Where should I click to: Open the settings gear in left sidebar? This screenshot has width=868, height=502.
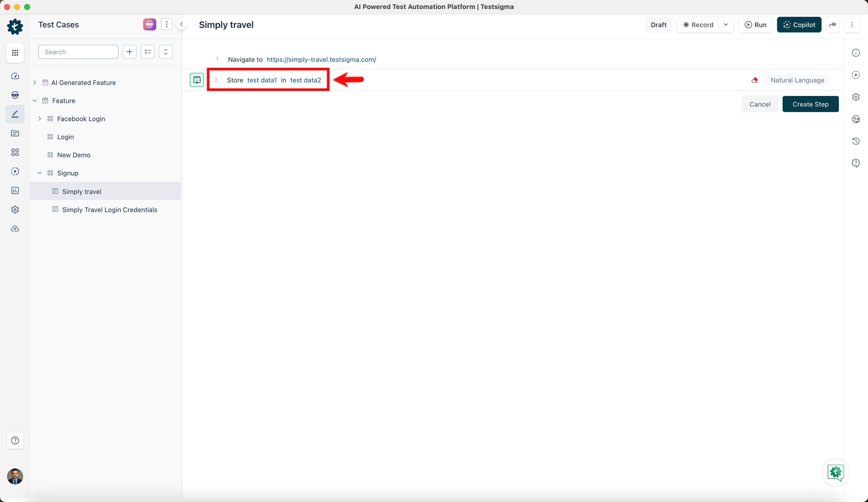click(15, 210)
